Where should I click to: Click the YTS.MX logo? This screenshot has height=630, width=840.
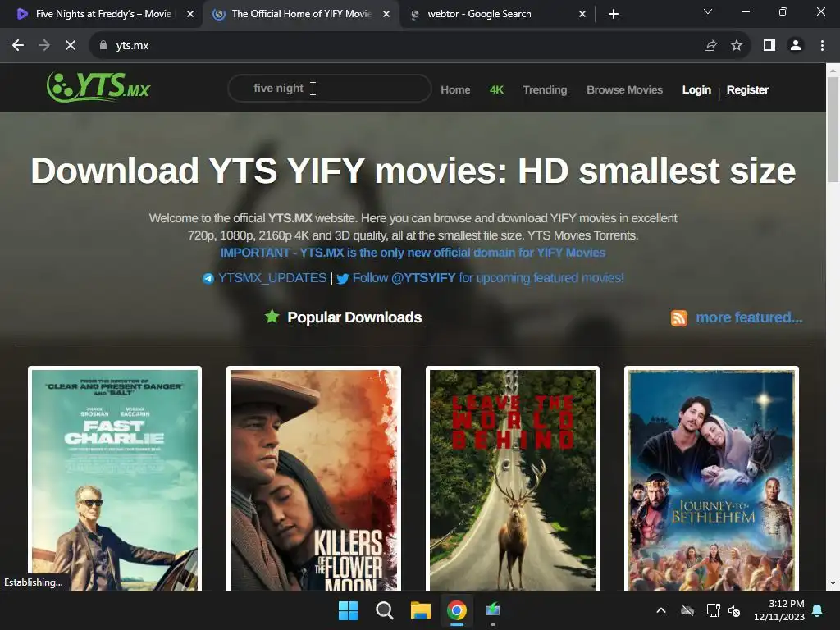click(98, 87)
